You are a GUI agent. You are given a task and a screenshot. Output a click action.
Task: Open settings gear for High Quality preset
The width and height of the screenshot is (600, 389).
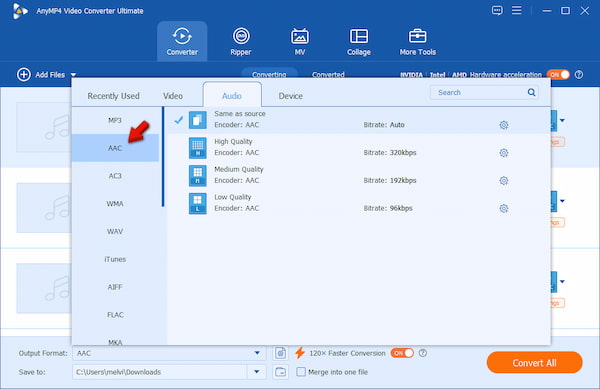[504, 153]
